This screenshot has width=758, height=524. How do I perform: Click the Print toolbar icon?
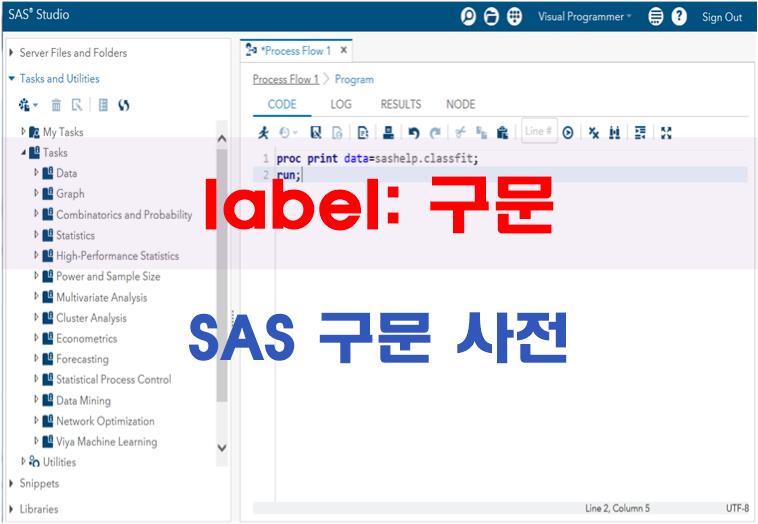(x=388, y=132)
